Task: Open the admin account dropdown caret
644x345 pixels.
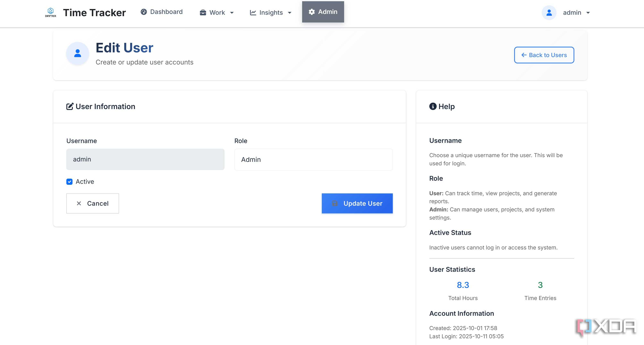Action: click(x=588, y=13)
